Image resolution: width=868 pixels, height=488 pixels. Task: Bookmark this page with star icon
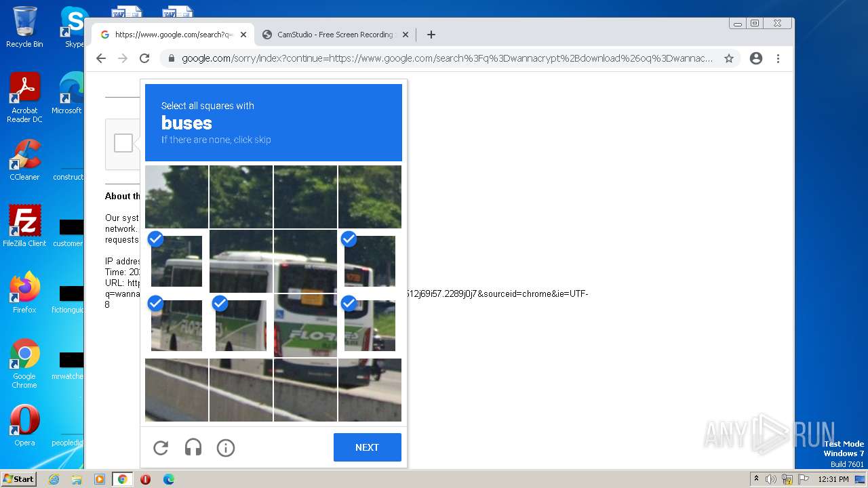[729, 58]
